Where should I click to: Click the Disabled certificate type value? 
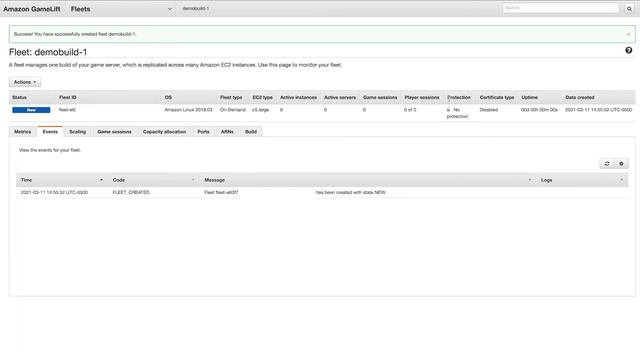tap(489, 110)
